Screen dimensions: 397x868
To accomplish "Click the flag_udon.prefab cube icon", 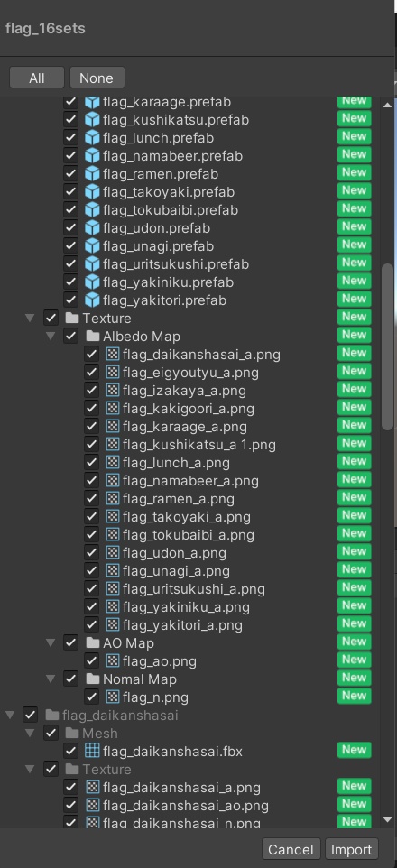I will click(92, 228).
